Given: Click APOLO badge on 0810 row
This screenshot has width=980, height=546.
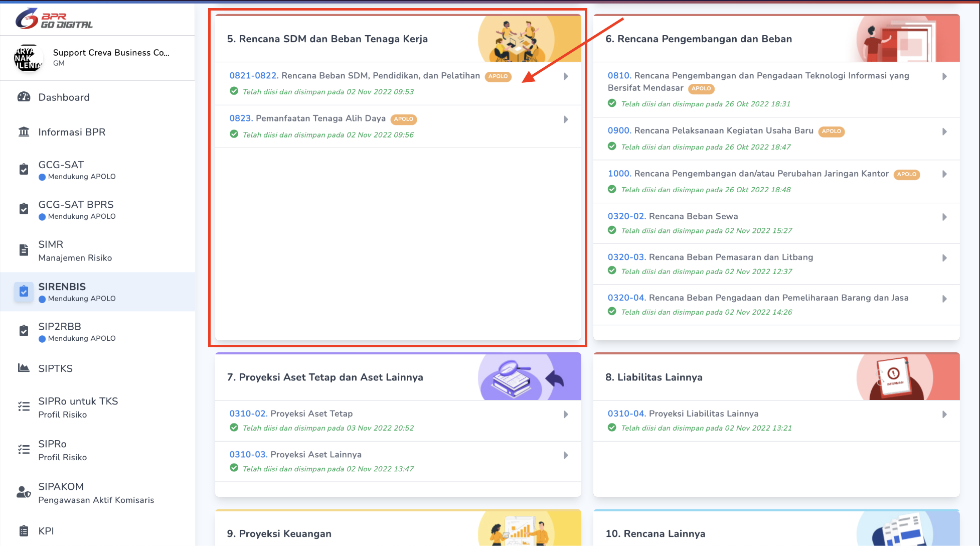Looking at the screenshot, I should pos(702,88).
